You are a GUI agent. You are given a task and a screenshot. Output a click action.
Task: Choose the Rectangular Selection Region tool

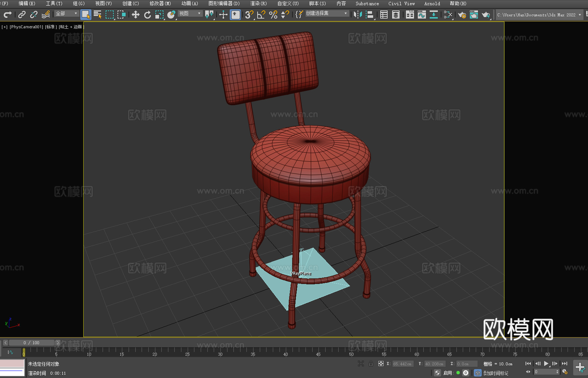pos(110,14)
